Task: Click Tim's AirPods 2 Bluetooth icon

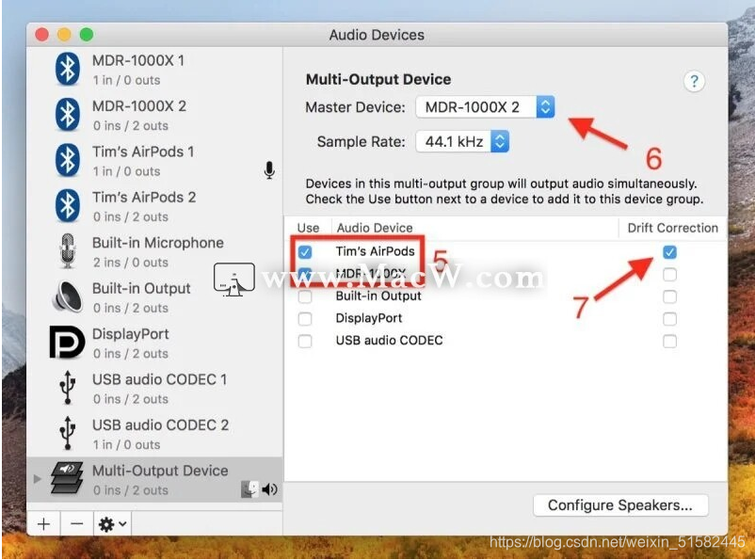Action: 68,205
